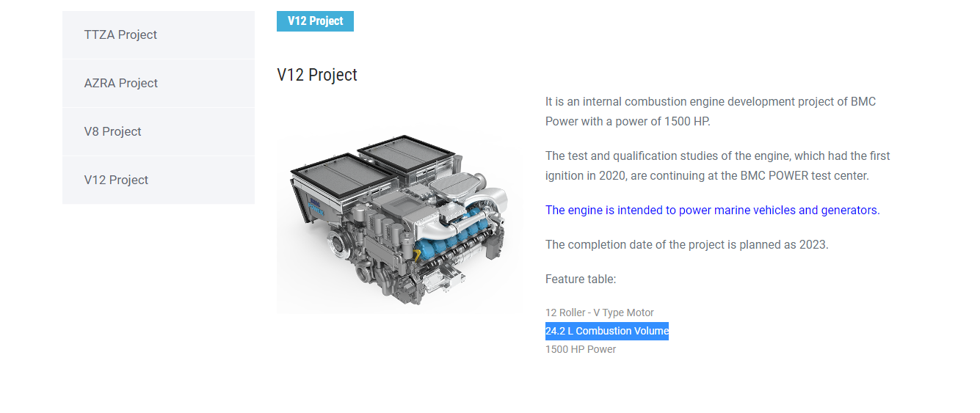Click the blue V12 Project tag
Viewport: 980px width, 413px height.
(315, 21)
